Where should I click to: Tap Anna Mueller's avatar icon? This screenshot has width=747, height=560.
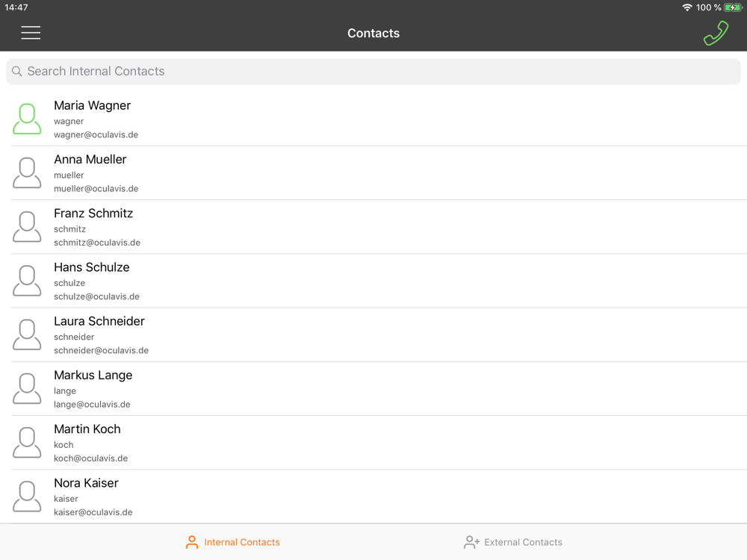tap(27, 173)
